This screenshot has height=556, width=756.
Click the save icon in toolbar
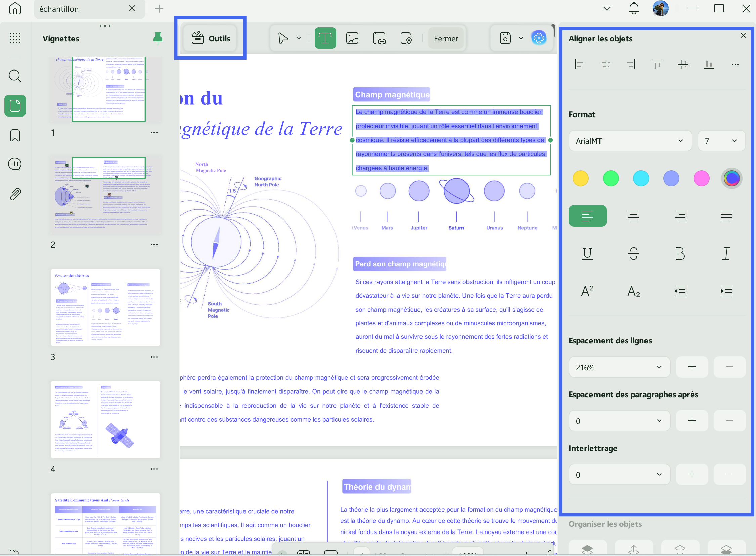coord(505,38)
